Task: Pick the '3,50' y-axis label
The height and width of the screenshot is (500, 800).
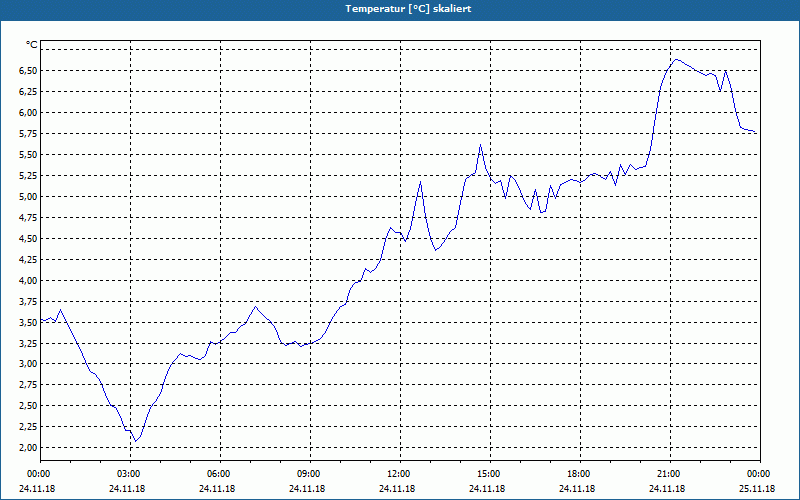Action: pos(28,322)
